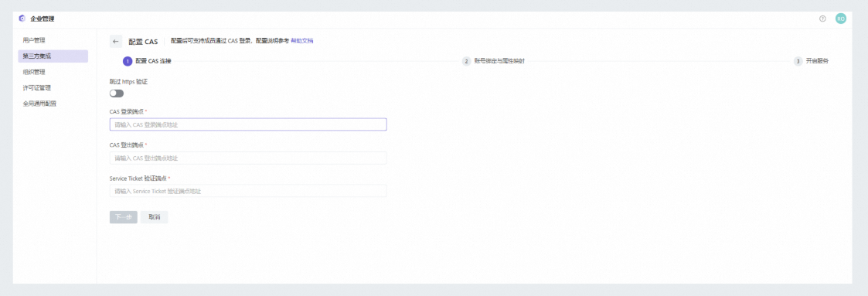
Task: Select step 1 circle 配置 CAS 连接
Action: click(128, 61)
